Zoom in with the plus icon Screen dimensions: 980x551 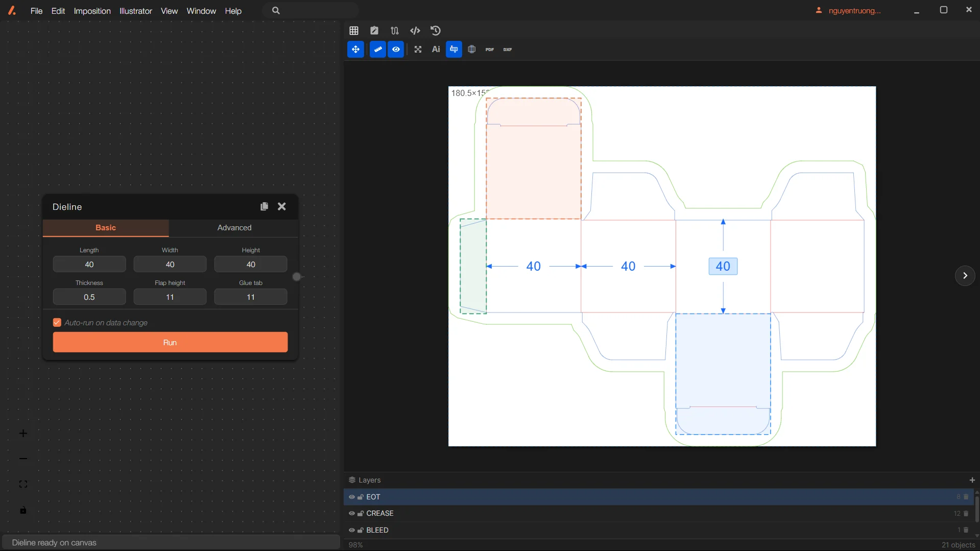click(23, 434)
